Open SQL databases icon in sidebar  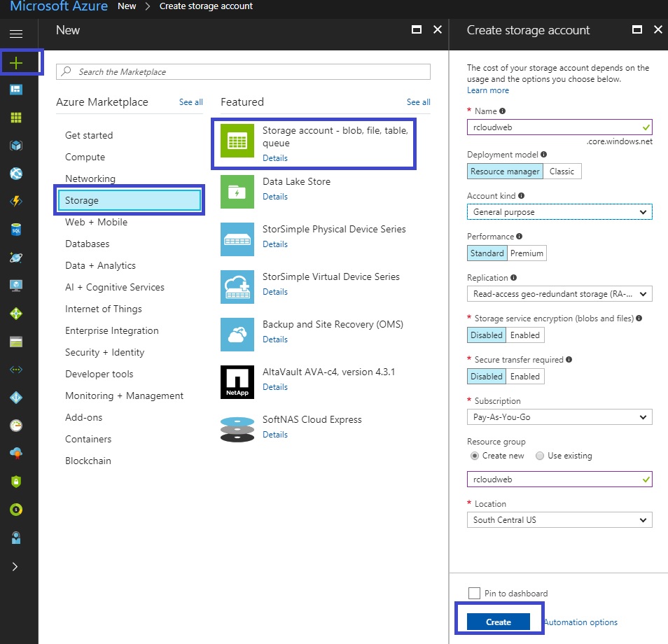point(16,230)
